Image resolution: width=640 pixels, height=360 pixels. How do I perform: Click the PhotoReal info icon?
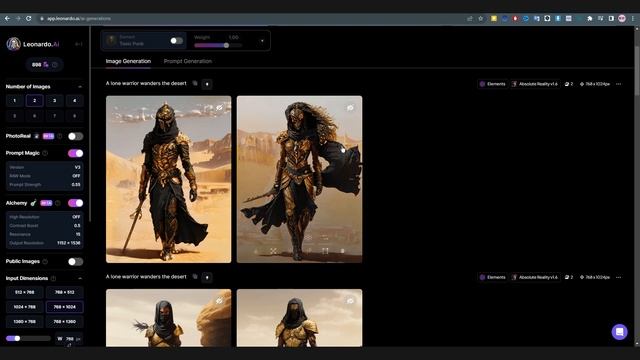60,136
